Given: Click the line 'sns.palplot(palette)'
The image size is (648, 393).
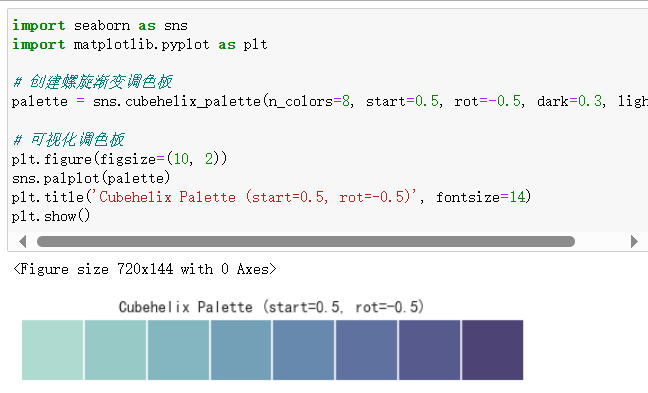Looking at the screenshot, I should pyautogui.click(x=91, y=178).
